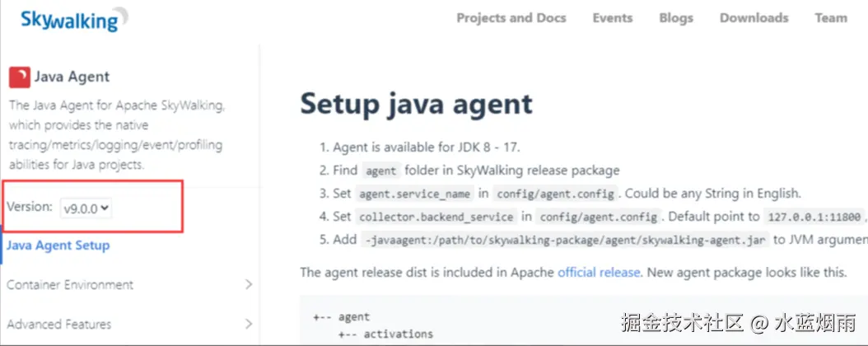Click the code-formatted 'agent' in step 2

click(381, 171)
